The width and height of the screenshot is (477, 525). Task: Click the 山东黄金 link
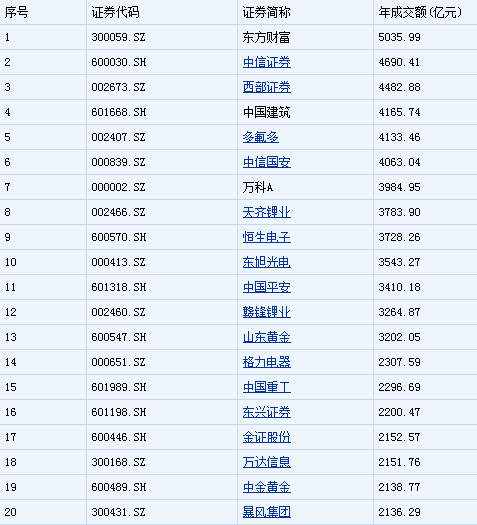267,337
